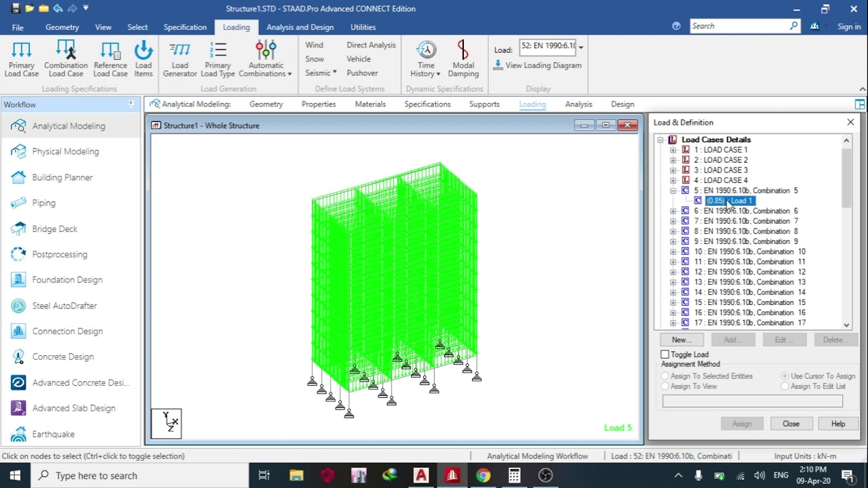The width and height of the screenshot is (868, 488).
Task: Open the Load Items tool
Action: point(143,58)
